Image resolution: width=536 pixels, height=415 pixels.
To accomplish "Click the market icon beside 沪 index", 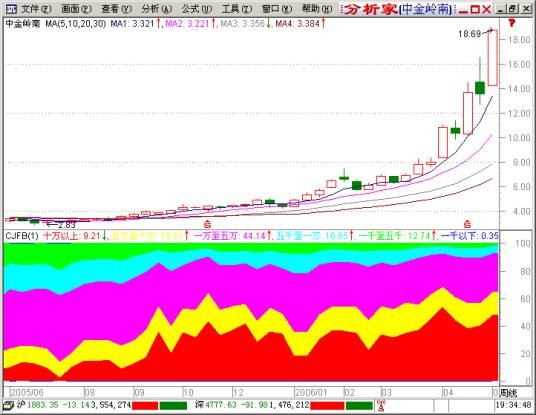I will pyautogui.click(x=8, y=405).
